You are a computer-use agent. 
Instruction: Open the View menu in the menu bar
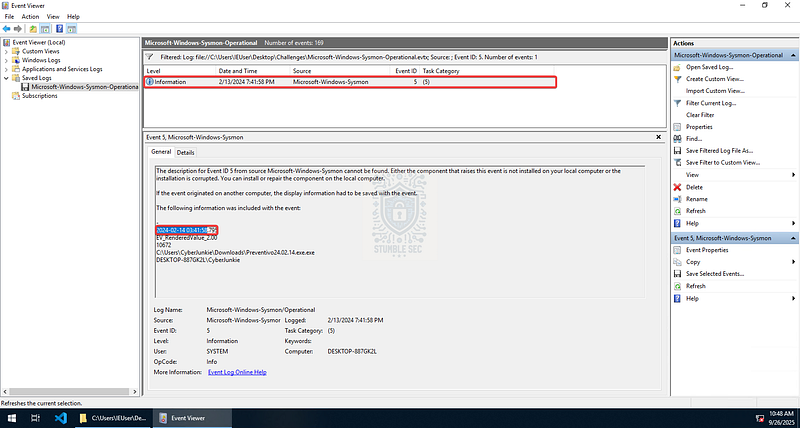[x=53, y=17]
